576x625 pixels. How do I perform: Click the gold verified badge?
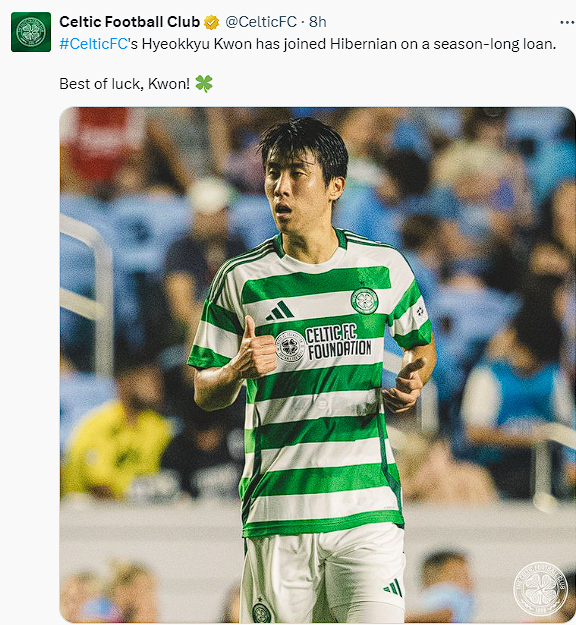pos(212,22)
